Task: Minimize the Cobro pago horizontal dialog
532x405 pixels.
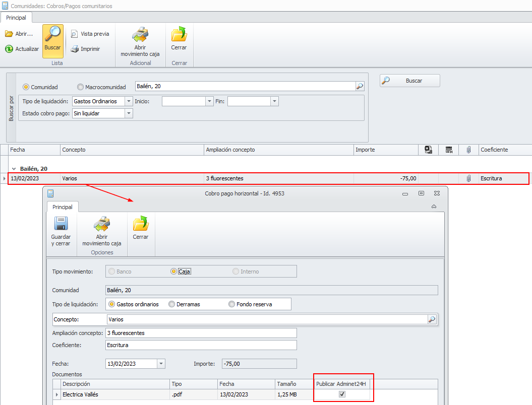Action: [405, 194]
